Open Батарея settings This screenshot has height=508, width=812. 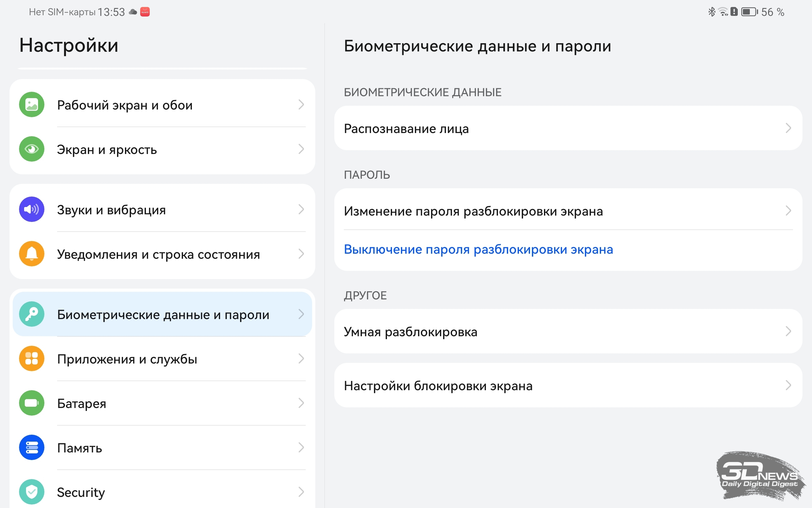pos(162,403)
